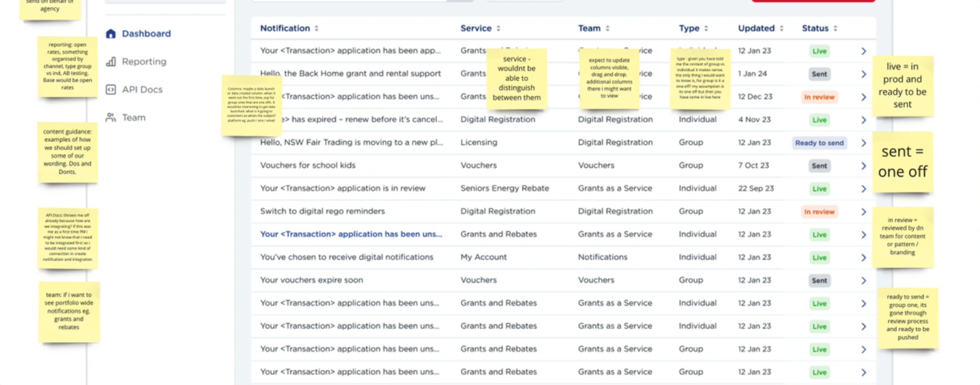Sort by the Notification column arrows
Viewport: 980px width, 385px height.
tap(316, 28)
